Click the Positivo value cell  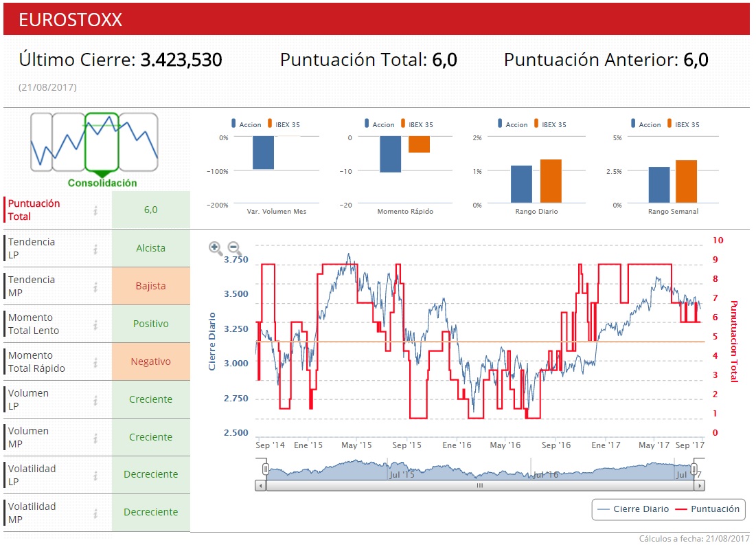coord(151,324)
